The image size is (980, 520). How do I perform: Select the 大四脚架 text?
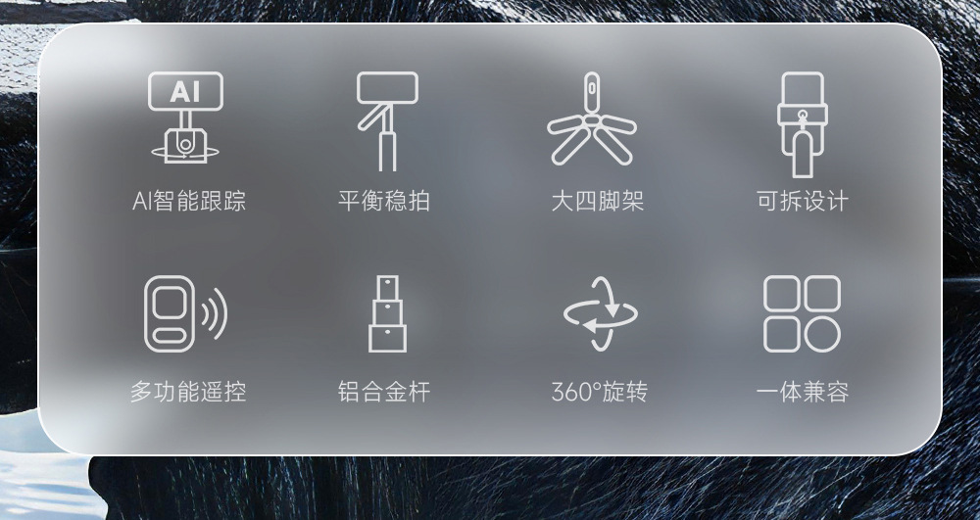(597, 201)
